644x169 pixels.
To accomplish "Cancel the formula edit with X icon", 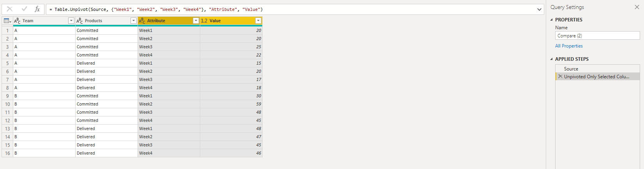I will coord(10,9).
